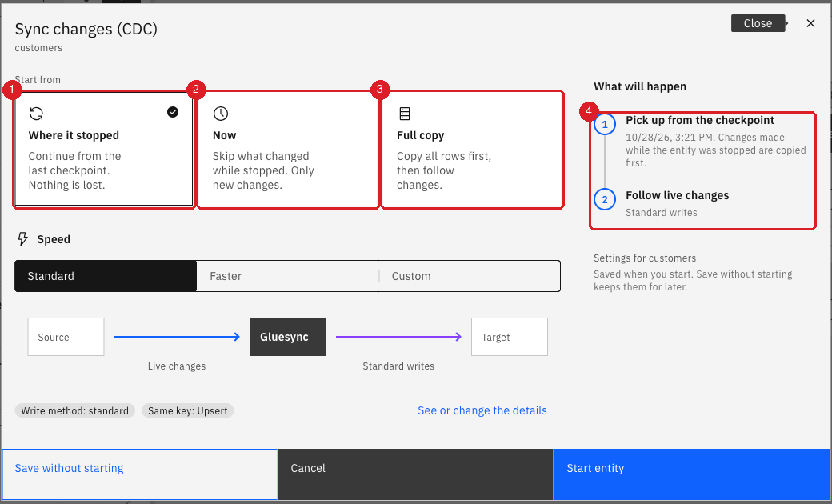Click Save without starting button

click(x=139, y=474)
